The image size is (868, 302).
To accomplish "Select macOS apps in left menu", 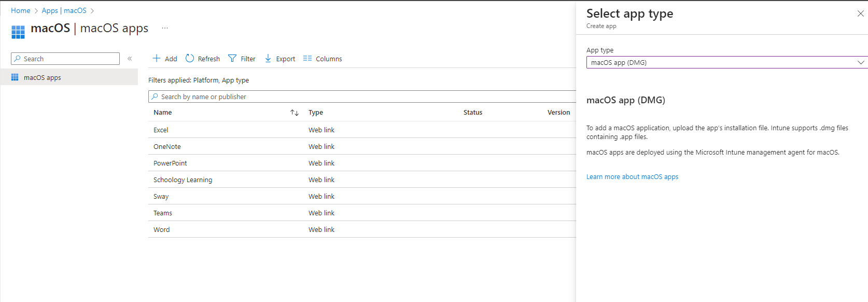I will [69, 77].
